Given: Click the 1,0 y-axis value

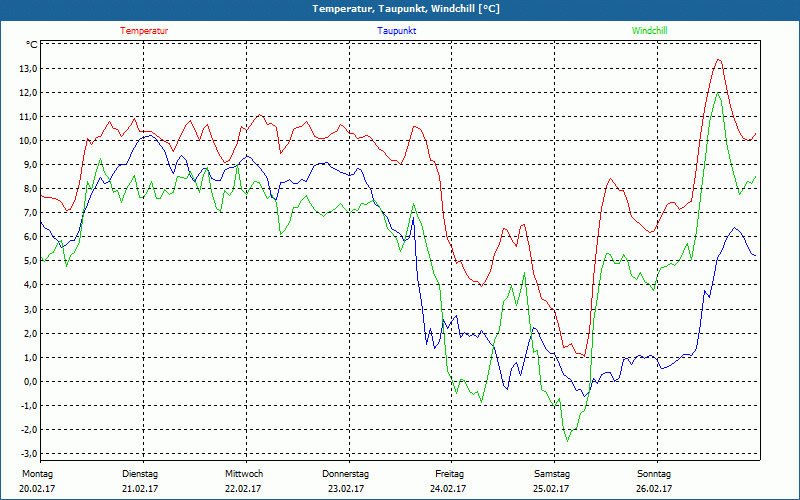Looking at the screenshot, I should tap(30, 358).
